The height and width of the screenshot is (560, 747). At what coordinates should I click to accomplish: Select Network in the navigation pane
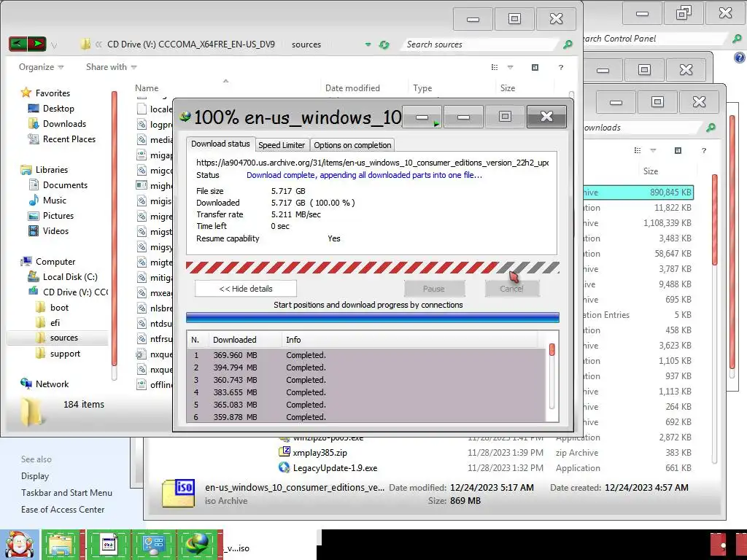tap(52, 384)
